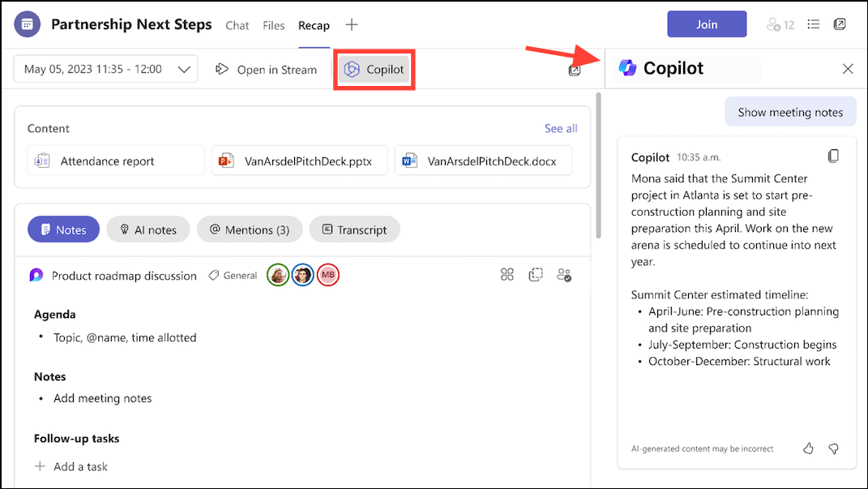Viewport: 868px width, 489px height.
Task: Click the apps grid icon in notes header
Action: pyautogui.click(x=507, y=274)
